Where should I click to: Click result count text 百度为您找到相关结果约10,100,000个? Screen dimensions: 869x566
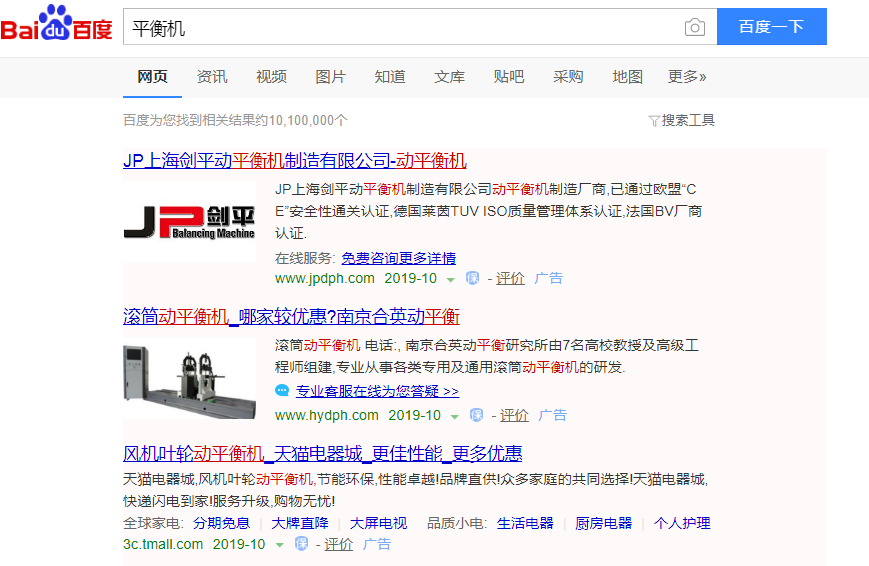(x=236, y=120)
